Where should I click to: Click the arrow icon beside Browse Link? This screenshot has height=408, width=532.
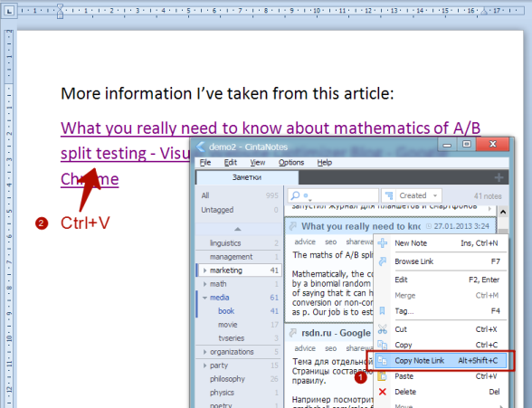coord(383,261)
